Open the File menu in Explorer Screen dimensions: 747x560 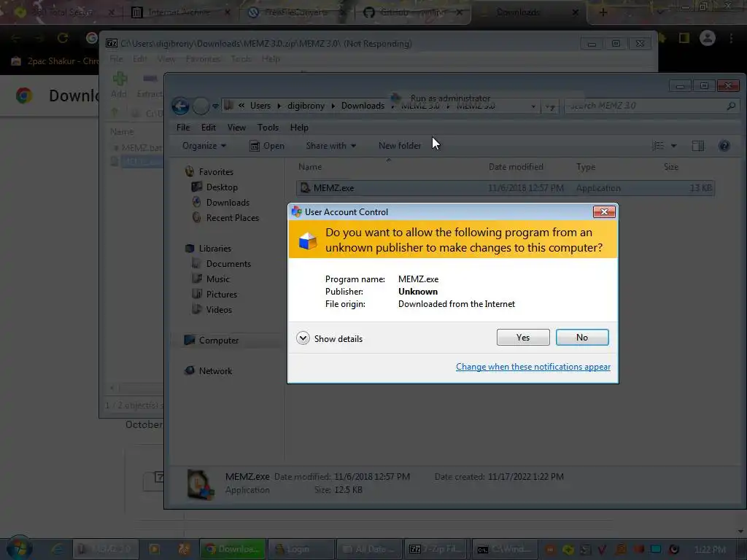click(183, 128)
